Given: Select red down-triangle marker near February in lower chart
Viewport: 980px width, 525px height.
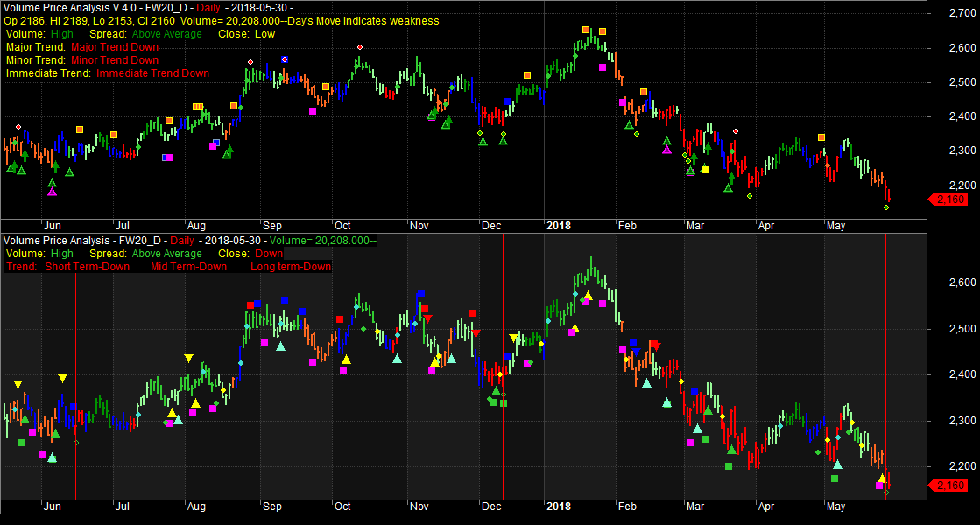Looking at the screenshot, I should pos(656,346).
